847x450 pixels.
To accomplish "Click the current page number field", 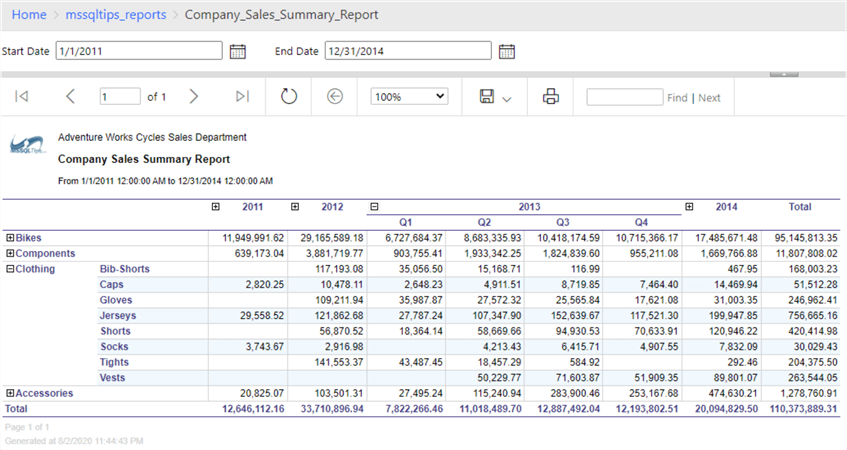I will (x=120, y=97).
